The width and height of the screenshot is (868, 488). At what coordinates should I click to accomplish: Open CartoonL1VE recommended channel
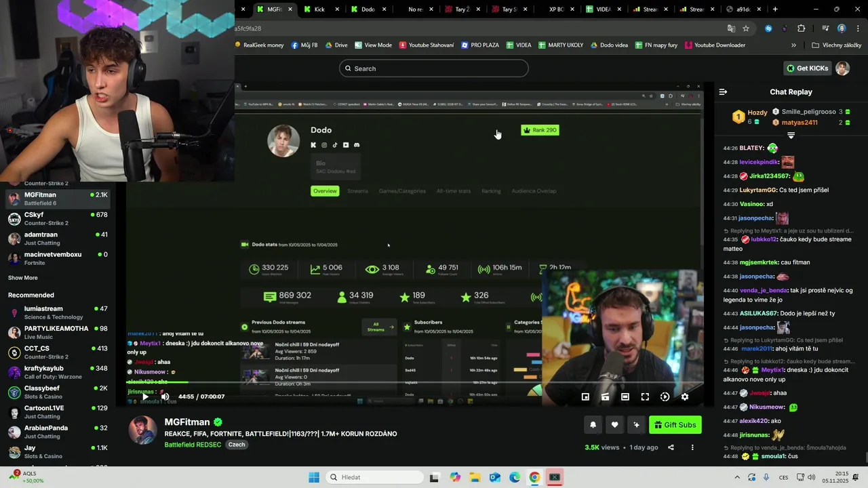58,412
